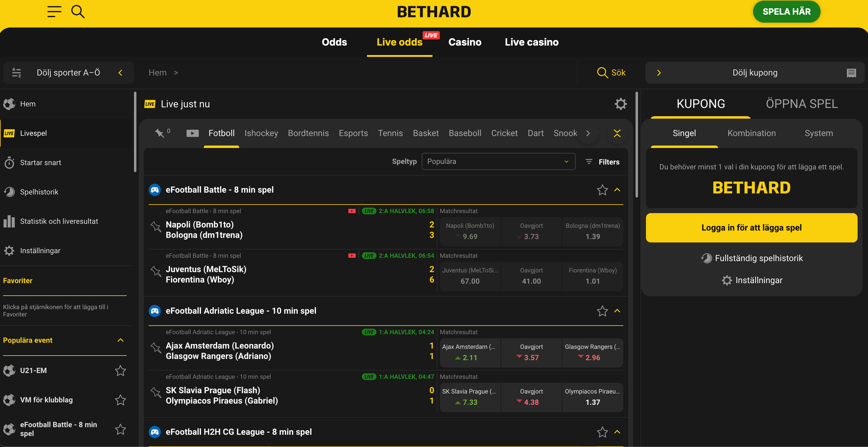
Task: Favorite U21-EM with its star
Action: click(x=120, y=370)
